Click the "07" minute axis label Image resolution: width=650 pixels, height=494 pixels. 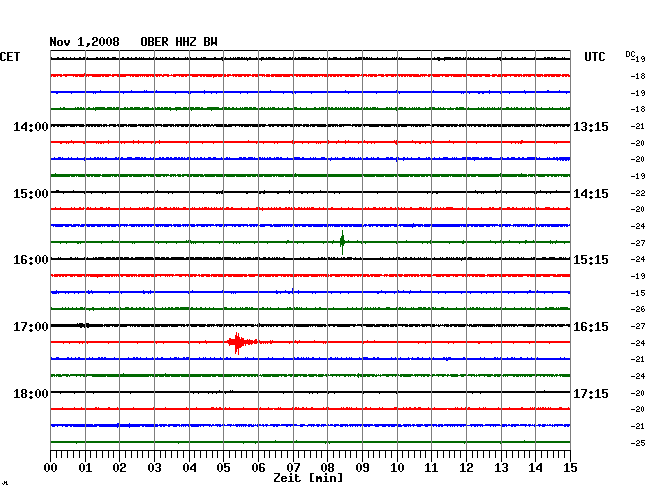(293, 468)
